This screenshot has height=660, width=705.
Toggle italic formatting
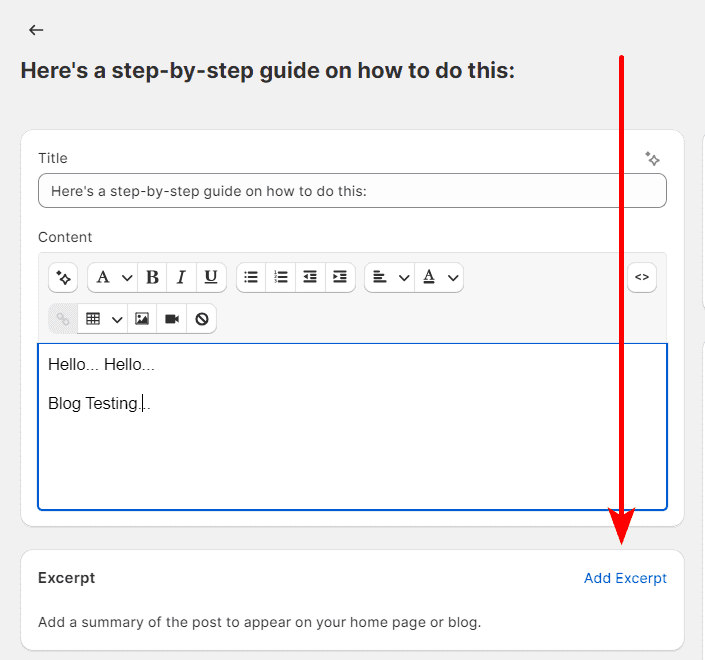coord(181,278)
